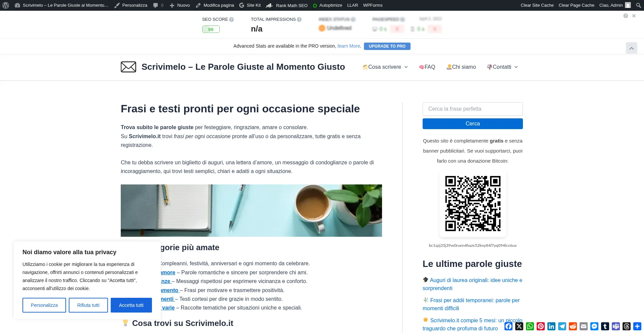Reject cookies with Rifiuta tutti
The image size is (644, 333).
88,305
